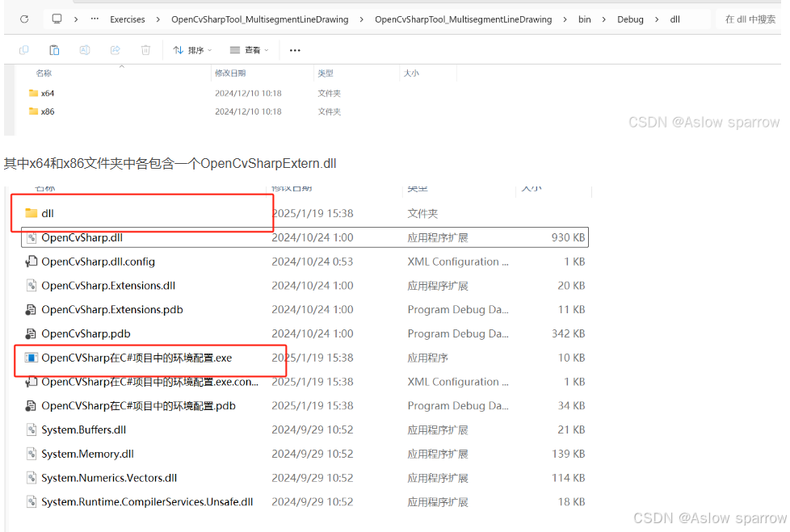Select the x64 folder icon
790x532 pixels.
click(34, 93)
